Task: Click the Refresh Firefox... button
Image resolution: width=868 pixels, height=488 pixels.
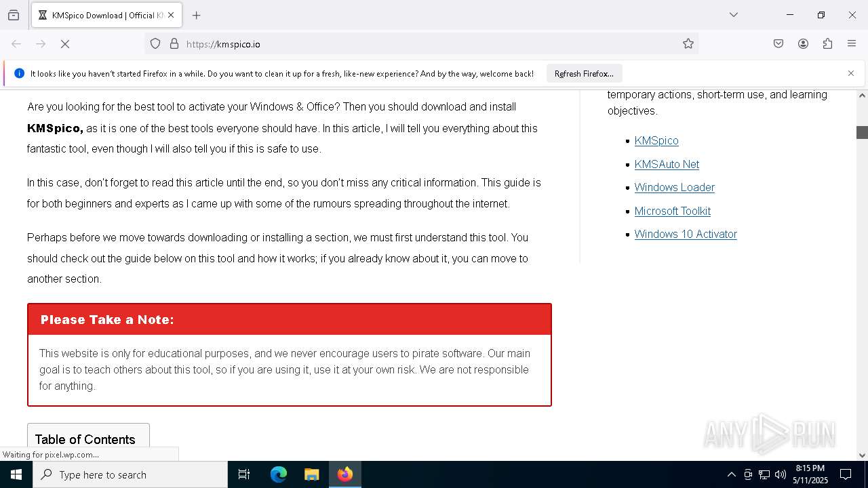Action: 584,73
